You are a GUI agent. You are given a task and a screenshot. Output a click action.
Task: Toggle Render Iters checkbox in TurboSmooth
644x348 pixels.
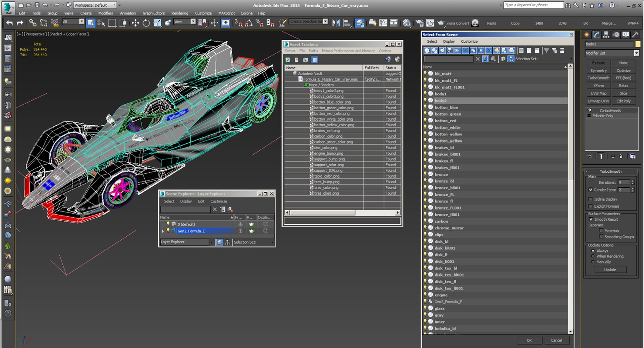590,190
